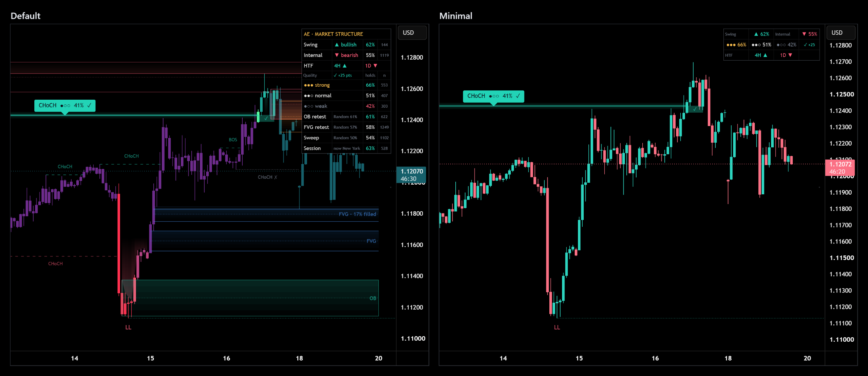Screen dimensions: 868x376
Task: Click the grey 'CHoCH X' label
Action: coord(267,177)
